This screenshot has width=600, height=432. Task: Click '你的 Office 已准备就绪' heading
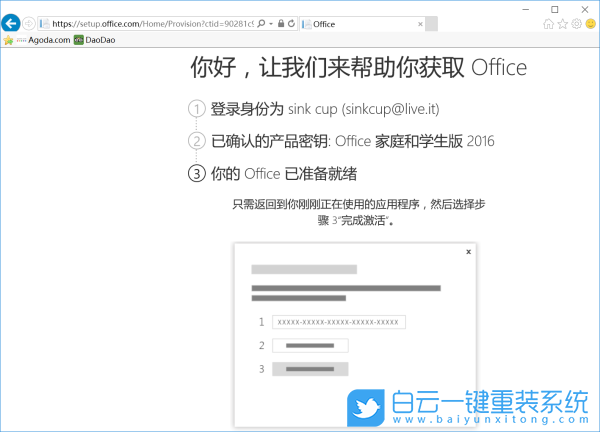(x=284, y=174)
